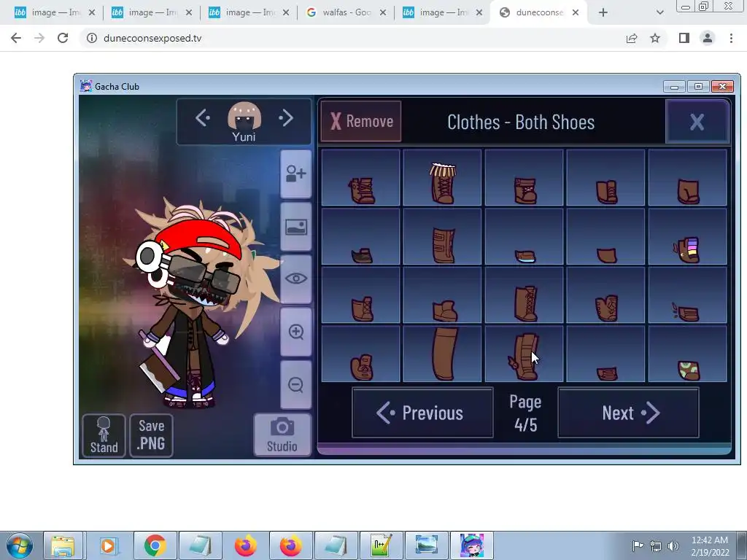The height and width of the screenshot is (560, 747).
Task: Select the tall boot with bow in bottom row
Action: point(524,354)
